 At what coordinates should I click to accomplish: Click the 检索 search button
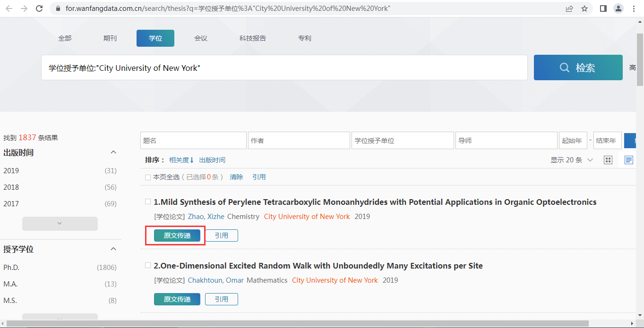pos(578,67)
